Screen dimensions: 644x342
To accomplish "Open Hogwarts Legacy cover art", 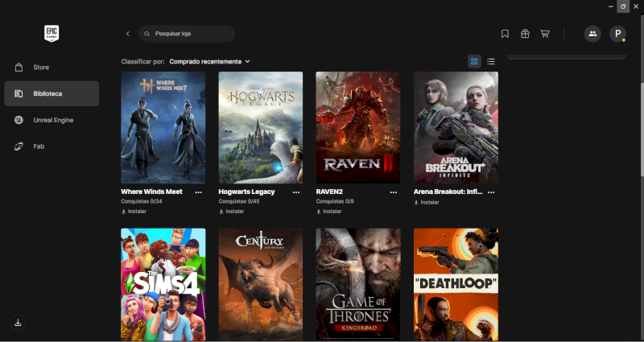I will [261, 128].
